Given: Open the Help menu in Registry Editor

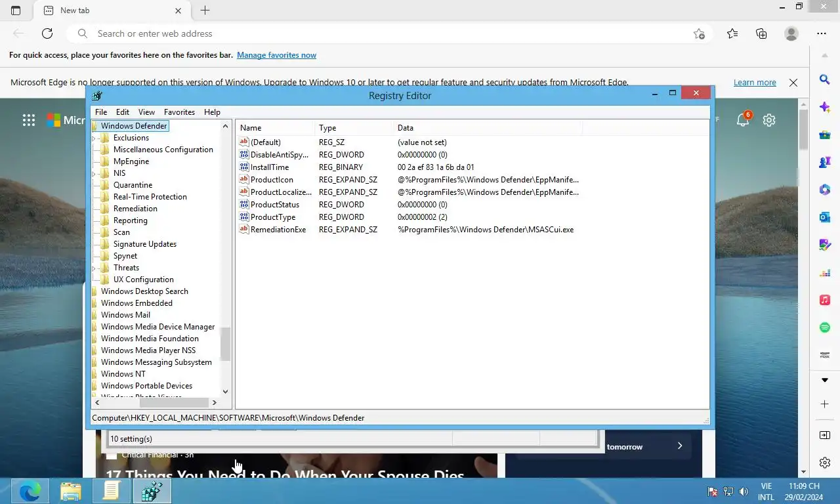Looking at the screenshot, I should tap(212, 112).
